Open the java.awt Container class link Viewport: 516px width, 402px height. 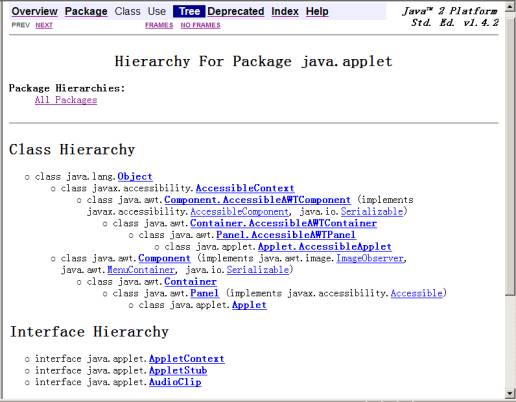190,281
